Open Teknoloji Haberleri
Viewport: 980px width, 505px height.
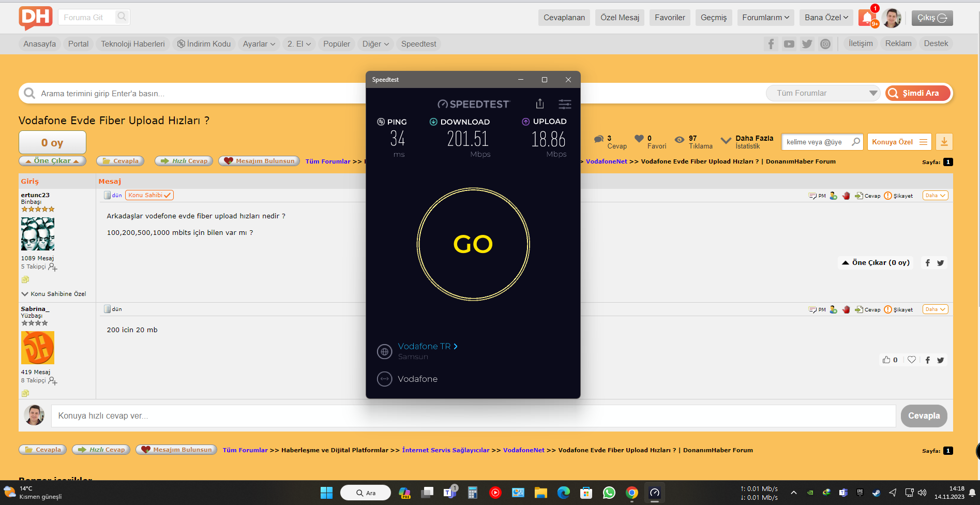(x=133, y=44)
